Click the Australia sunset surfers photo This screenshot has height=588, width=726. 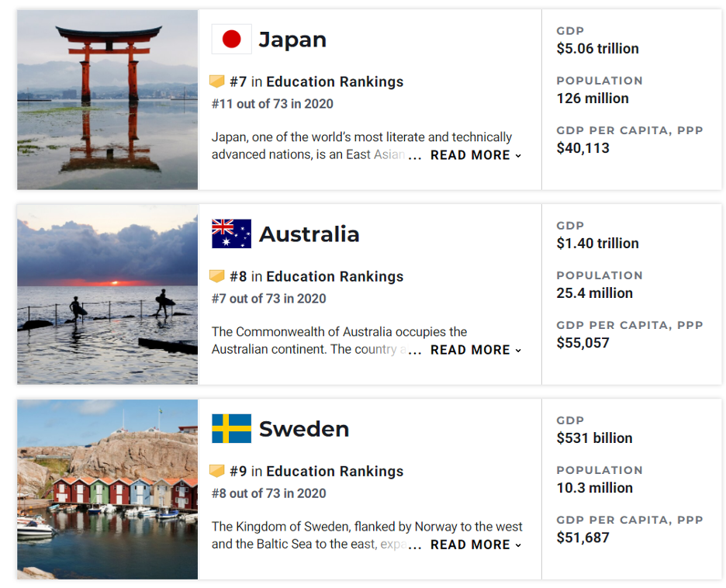pyautogui.click(x=107, y=295)
